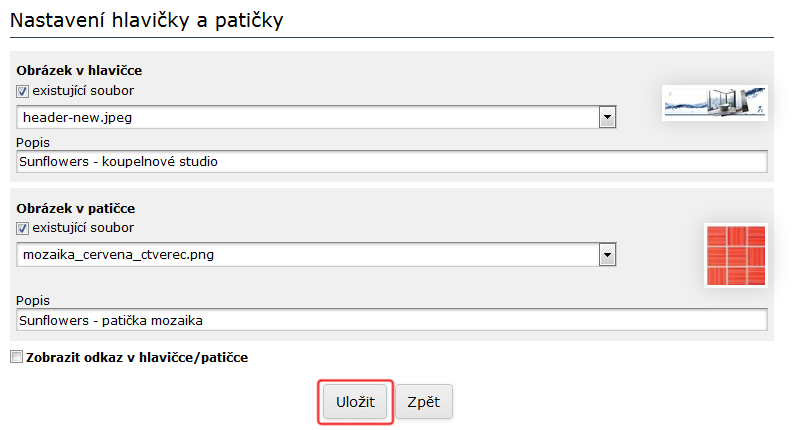Click the Zobrazit odkaz v hlavičce/patičce label

[135, 357]
